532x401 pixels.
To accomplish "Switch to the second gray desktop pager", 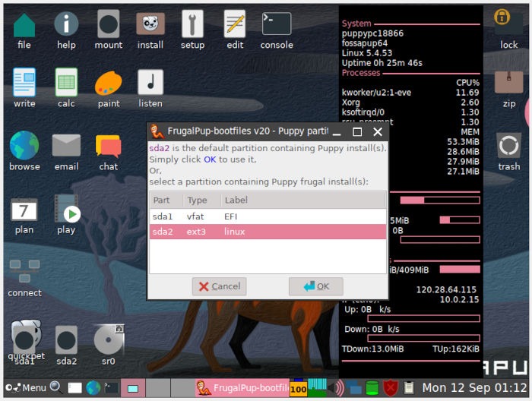I will click(158, 388).
